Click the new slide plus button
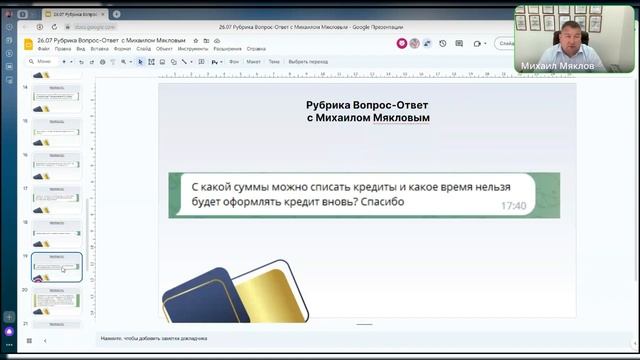The image size is (640, 360). tap(64, 62)
